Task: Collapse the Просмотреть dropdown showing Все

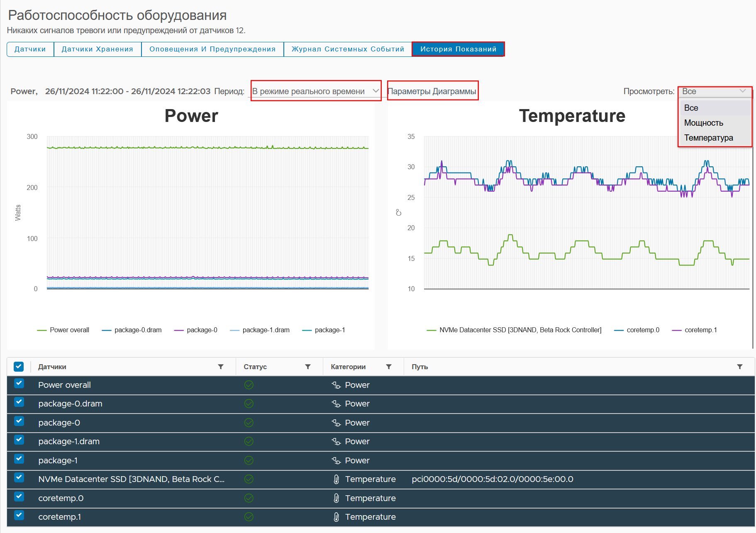Action: pos(714,91)
